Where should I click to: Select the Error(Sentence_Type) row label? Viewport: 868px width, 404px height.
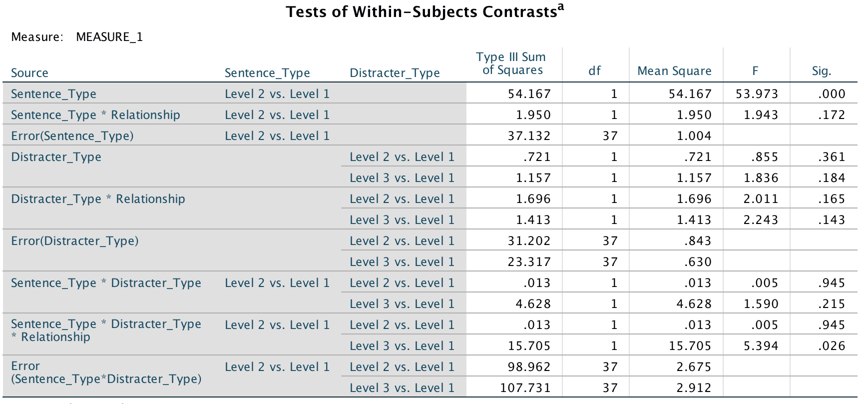tap(72, 136)
